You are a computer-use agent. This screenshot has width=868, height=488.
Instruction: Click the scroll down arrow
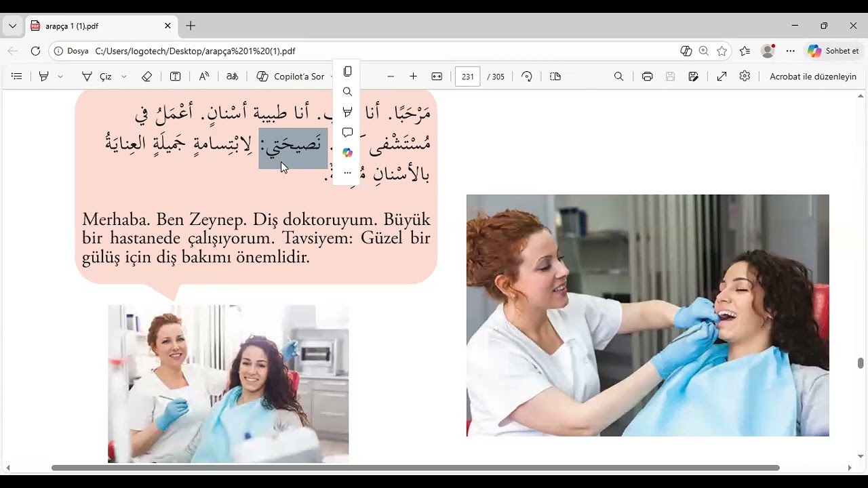tap(861, 456)
